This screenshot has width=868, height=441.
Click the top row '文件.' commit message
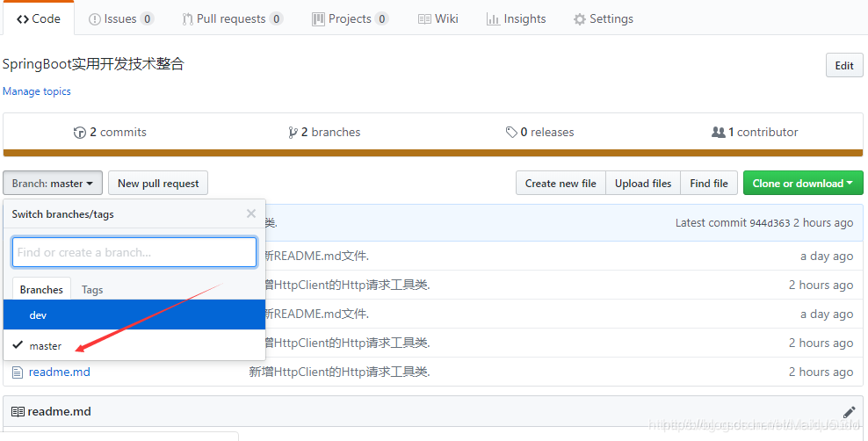[317, 256]
